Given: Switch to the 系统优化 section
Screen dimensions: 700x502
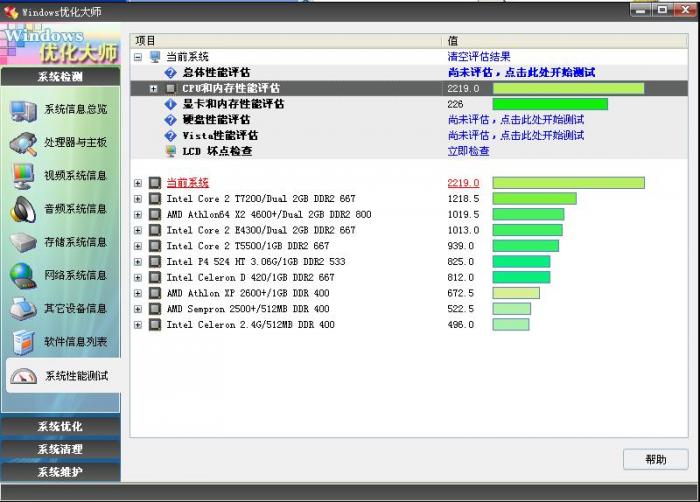Looking at the screenshot, I should coord(60,426).
